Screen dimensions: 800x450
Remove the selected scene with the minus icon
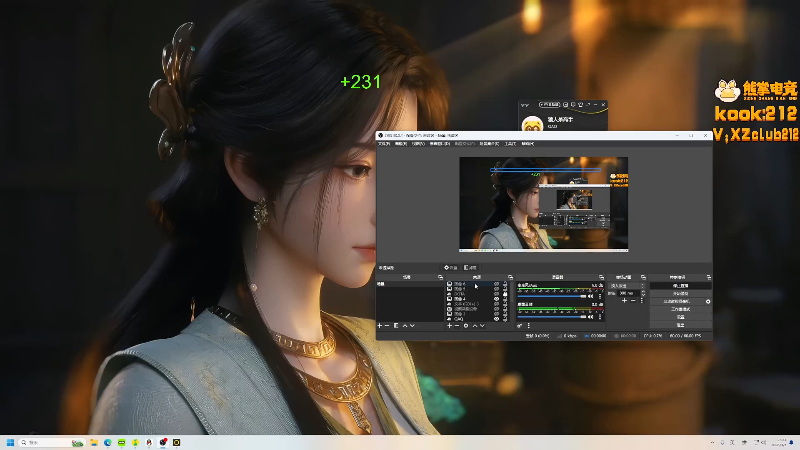(x=387, y=326)
